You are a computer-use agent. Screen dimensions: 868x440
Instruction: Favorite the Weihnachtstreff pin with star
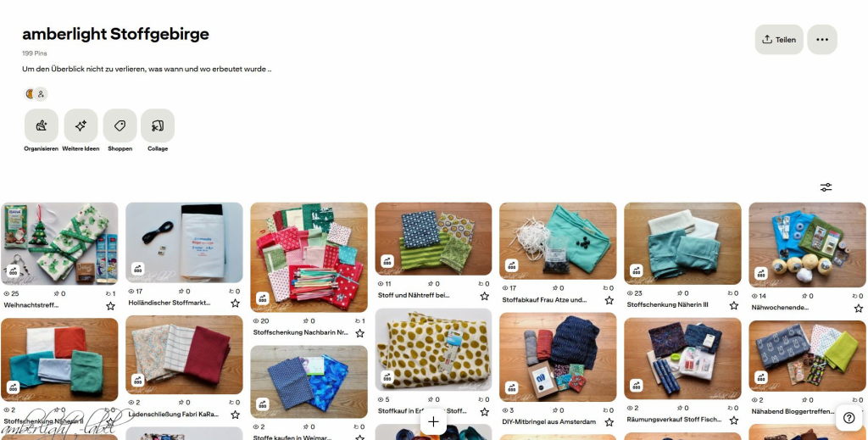pyautogui.click(x=111, y=305)
